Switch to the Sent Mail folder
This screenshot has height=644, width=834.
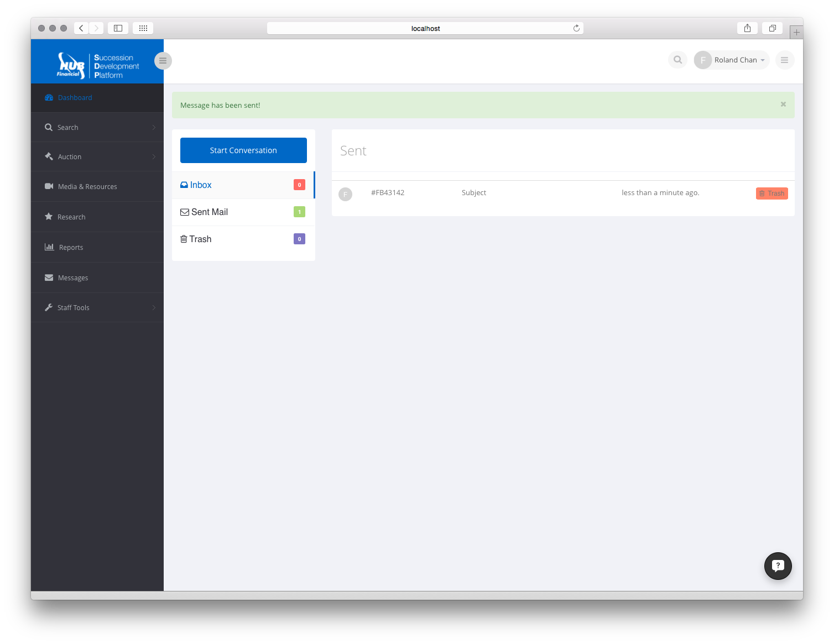[243, 212]
